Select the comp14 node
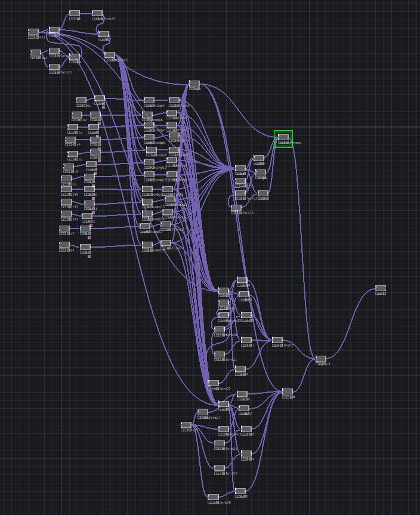The height and width of the screenshot is (515, 420). pos(147,214)
